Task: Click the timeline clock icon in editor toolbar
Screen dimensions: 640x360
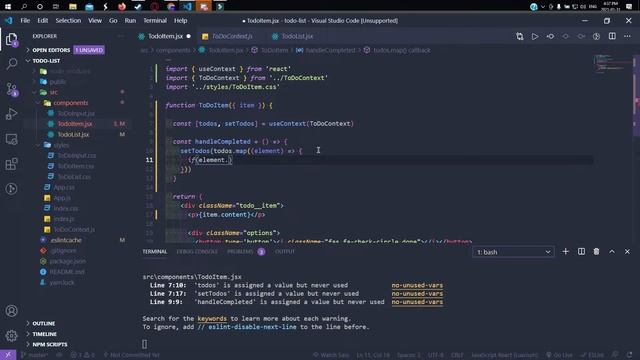Action: (597, 36)
